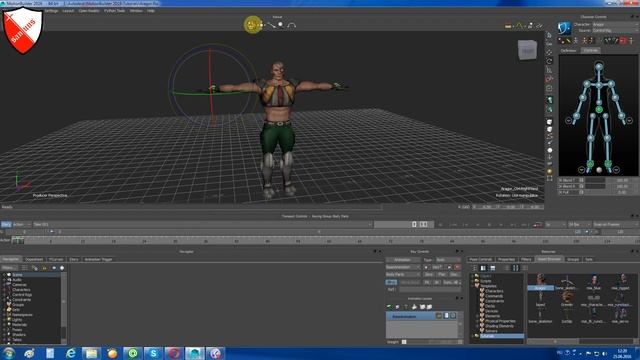This screenshot has height=360, width=640.
Task: Toggle the Keys mode button in Key Controls
Action: 391,282
